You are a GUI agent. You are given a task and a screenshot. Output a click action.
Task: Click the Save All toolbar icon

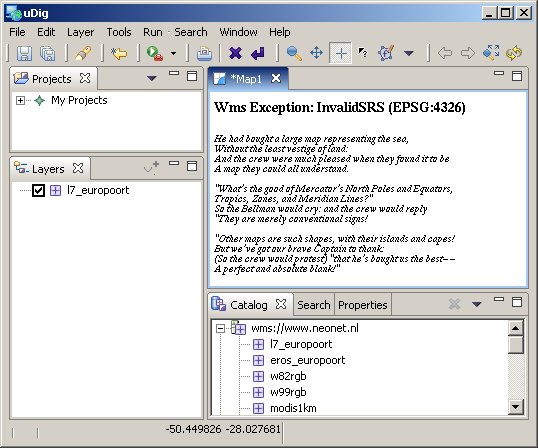pos(48,54)
